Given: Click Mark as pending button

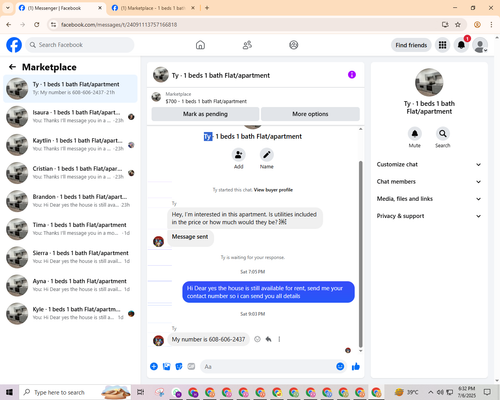Looking at the screenshot, I should coord(205,114).
